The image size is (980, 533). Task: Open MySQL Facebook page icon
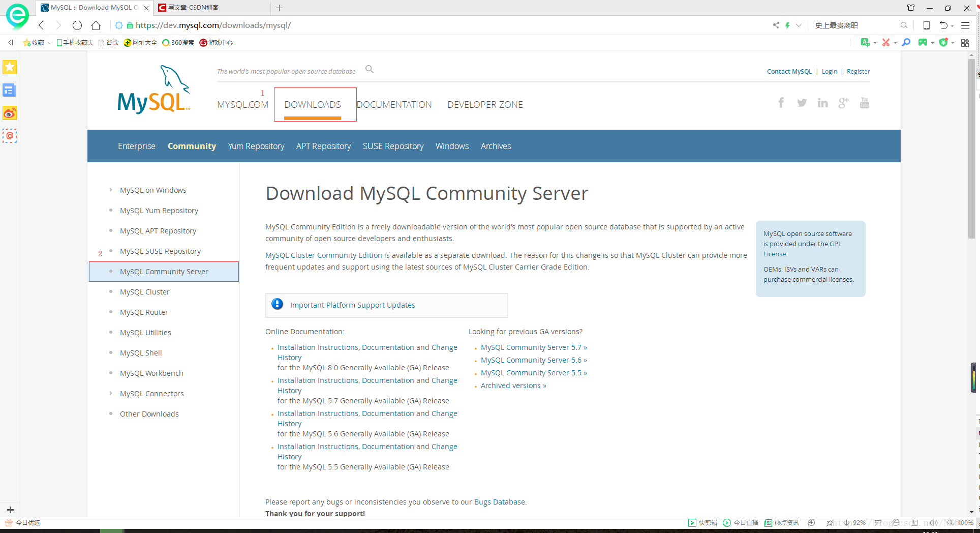(x=781, y=103)
